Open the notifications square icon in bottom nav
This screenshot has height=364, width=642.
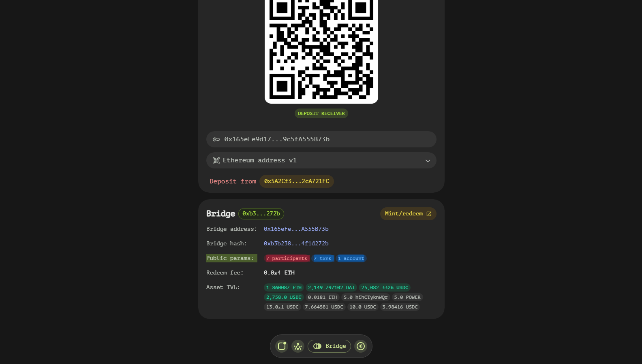coord(282,346)
